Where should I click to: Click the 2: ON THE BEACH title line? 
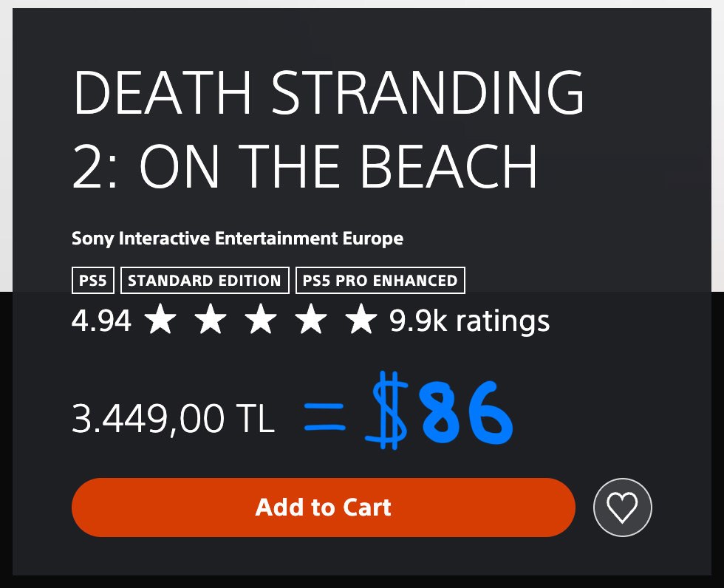click(304, 166)
